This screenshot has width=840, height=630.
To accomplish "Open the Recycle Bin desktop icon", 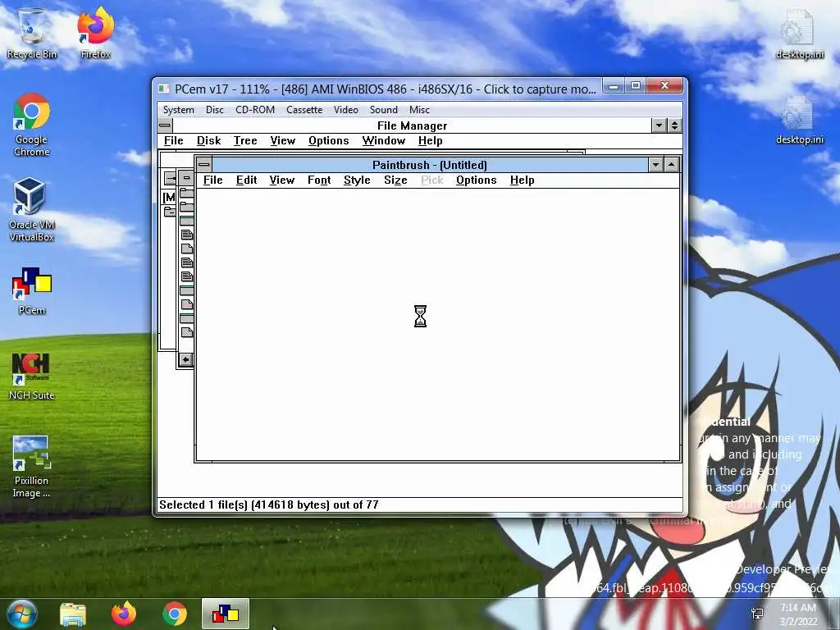I will coord(32,33).
